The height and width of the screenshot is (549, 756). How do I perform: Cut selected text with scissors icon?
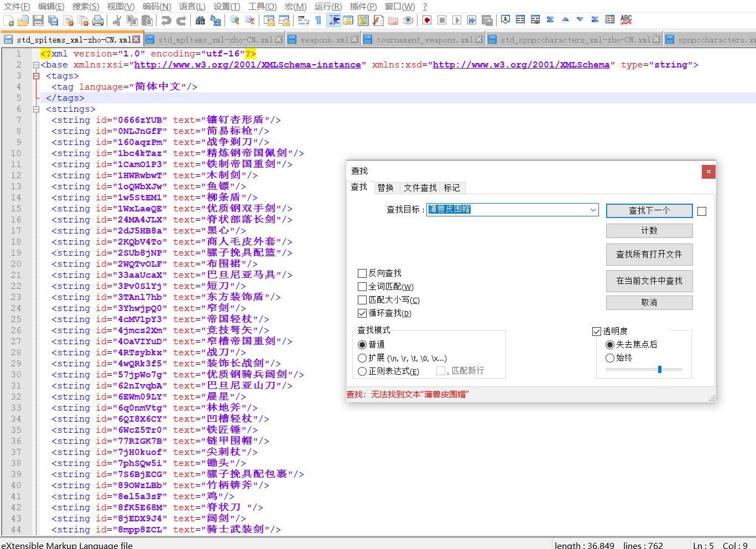click(117, 20)
